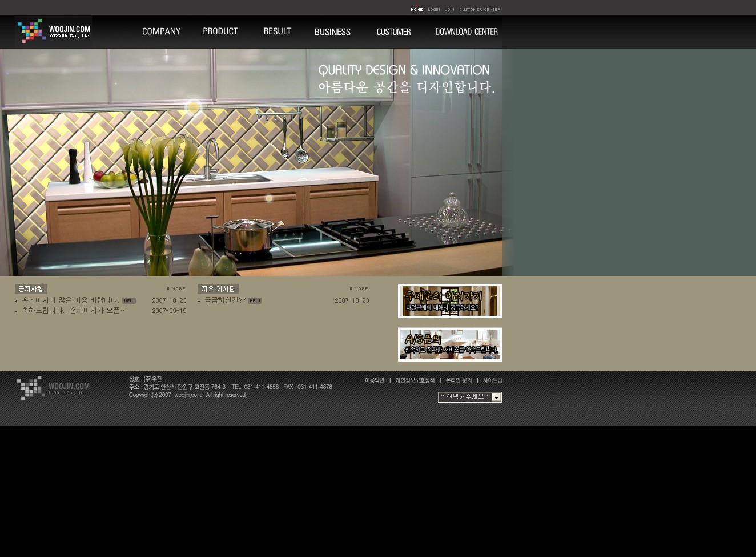Open the COMPANY menu
Viewport: 756px width, 557px height.
tap(161, 31)
